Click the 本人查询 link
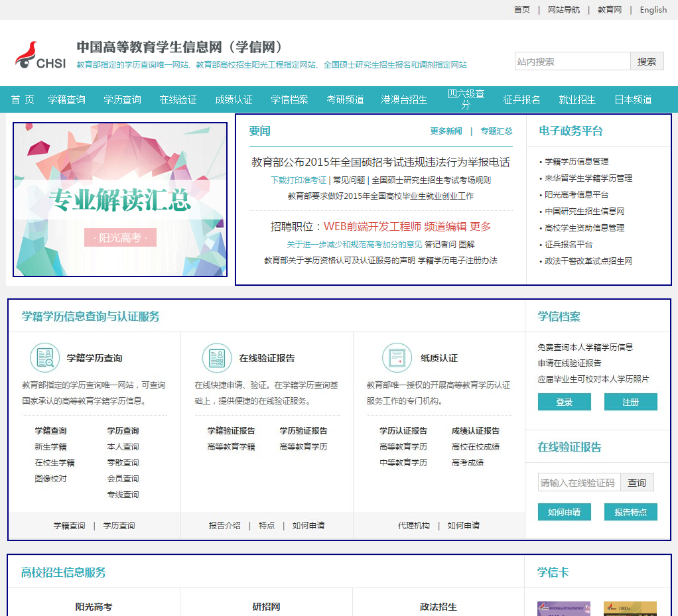Screen dimensions: 678x616 coord(123,447)
